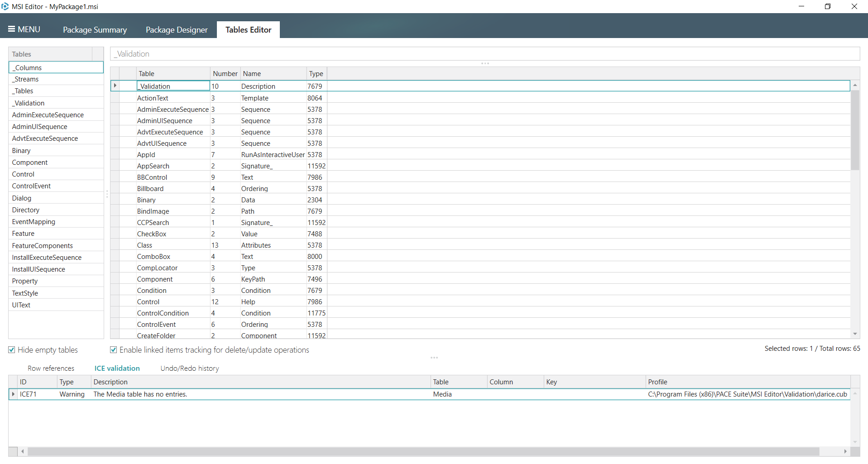Select Control in the tables list
The width and height of the screenshot is (868, 464).
tap(56, 174)
